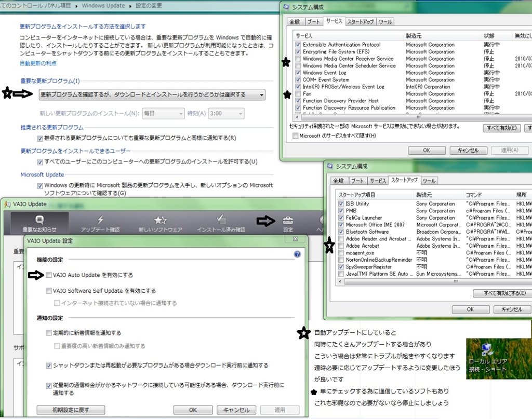532x419 pixels.
Task: Switch to ブート tab in the services window
Action: [x=313, y=22]
